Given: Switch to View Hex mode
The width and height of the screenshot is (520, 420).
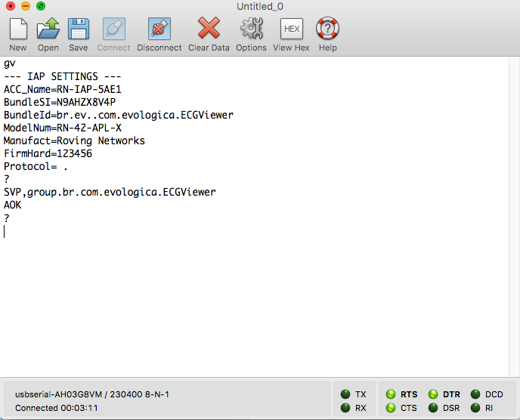Looking at the screenshot, I should tap(291, 29).
